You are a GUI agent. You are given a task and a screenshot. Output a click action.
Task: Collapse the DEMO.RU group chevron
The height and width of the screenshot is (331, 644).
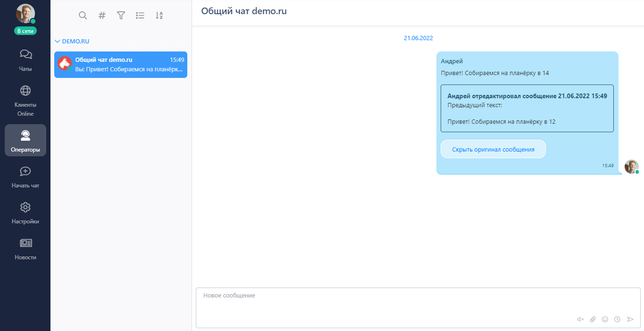tap(58, 42)
